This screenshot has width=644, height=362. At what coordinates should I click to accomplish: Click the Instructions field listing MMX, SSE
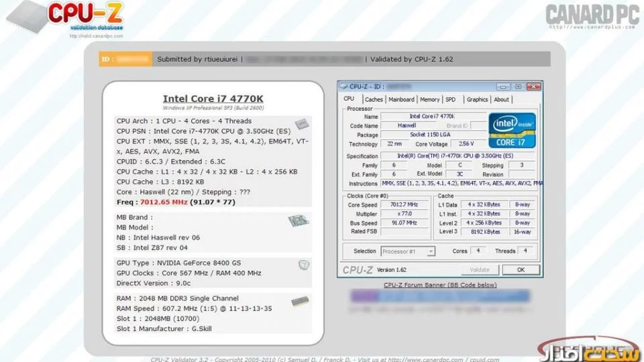tap(462, 184)
